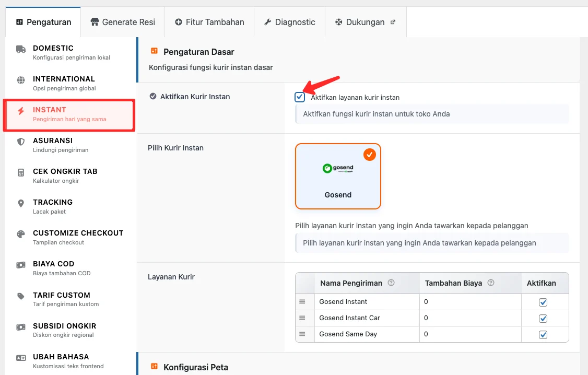Select the ASURANSI shield icon

pyautogui.click(x=20, y=140)
